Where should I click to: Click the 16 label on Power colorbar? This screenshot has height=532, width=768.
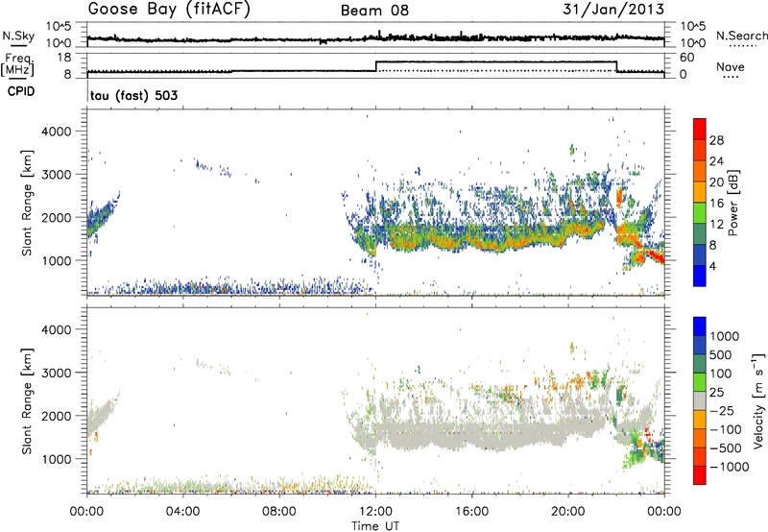(716, 204)
